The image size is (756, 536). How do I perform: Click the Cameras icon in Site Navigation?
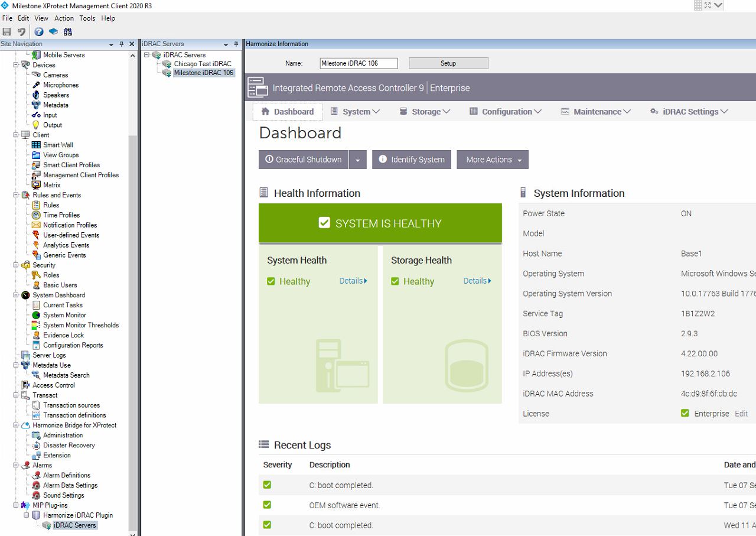click(37, 75)
